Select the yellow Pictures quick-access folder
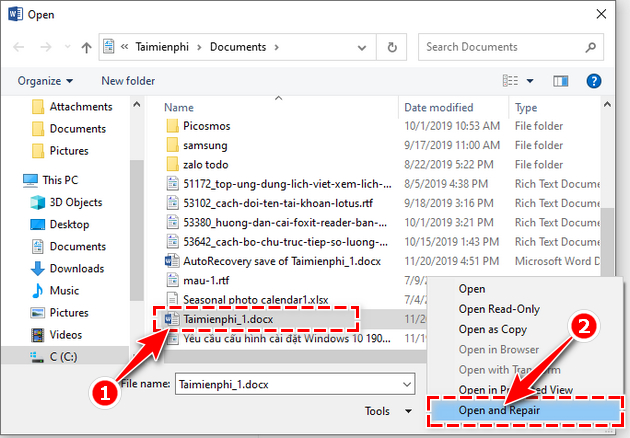630x438 pixels. [60, 151]
